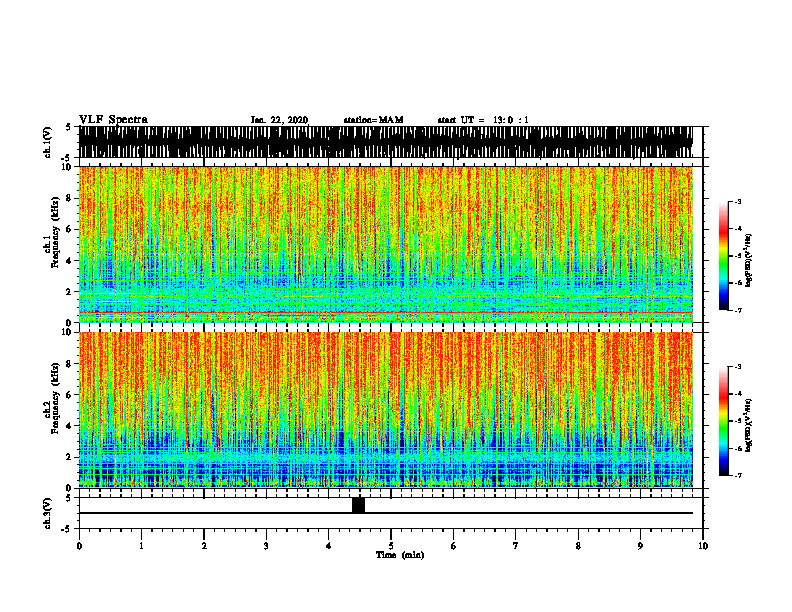
Task: Click the "-7" tick on ch.2 colorbar
Action: point(738,475)
